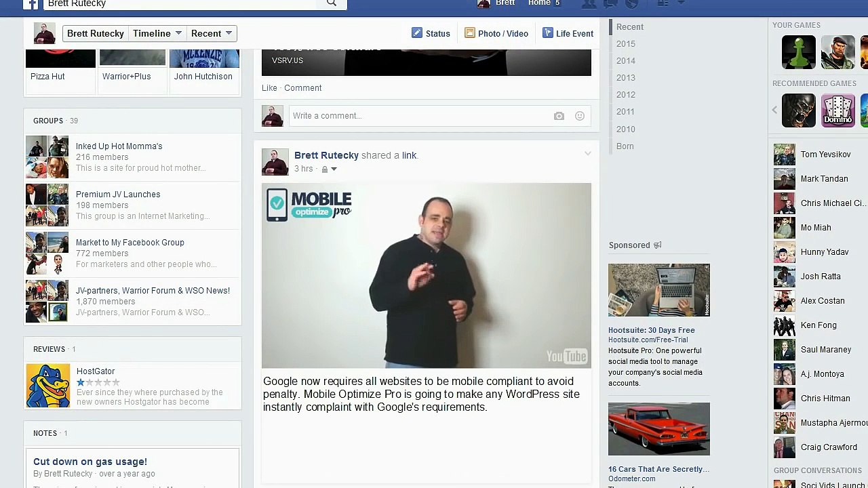Click the Mobile Optimize Pro logo in video
This screenshot has height=488, width=868.
309,205
